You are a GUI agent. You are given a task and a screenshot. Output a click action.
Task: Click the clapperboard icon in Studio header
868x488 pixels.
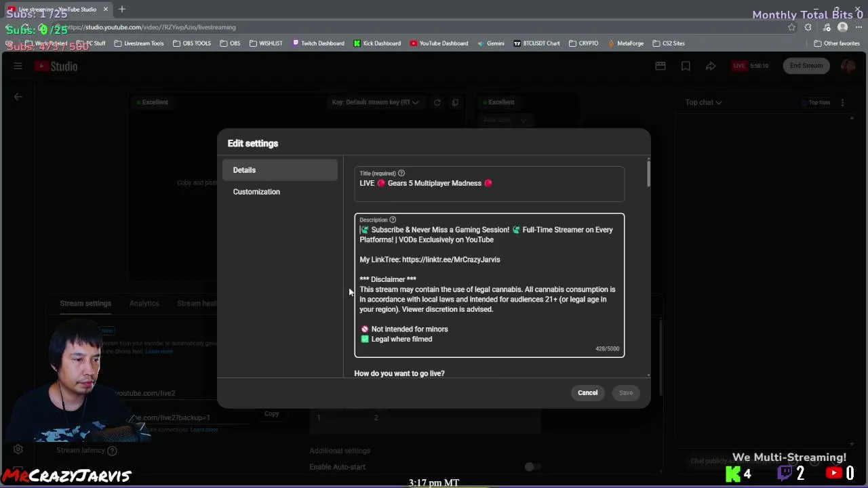click(660, 66)
